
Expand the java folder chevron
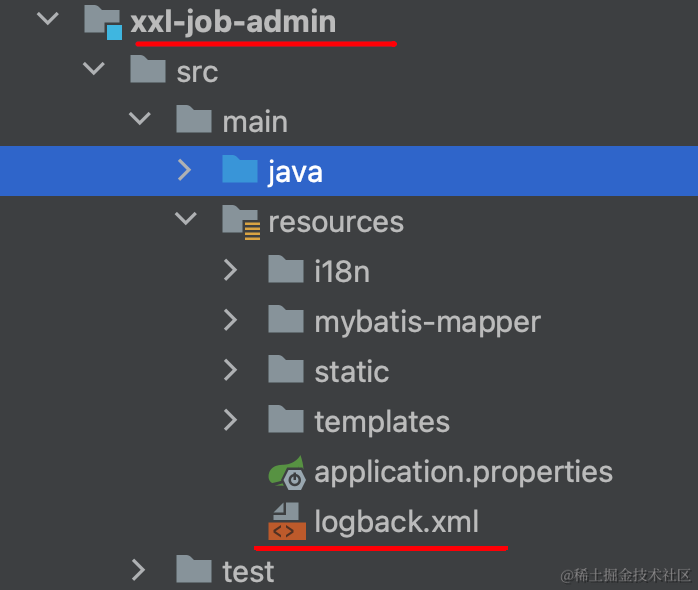(184, 170)
